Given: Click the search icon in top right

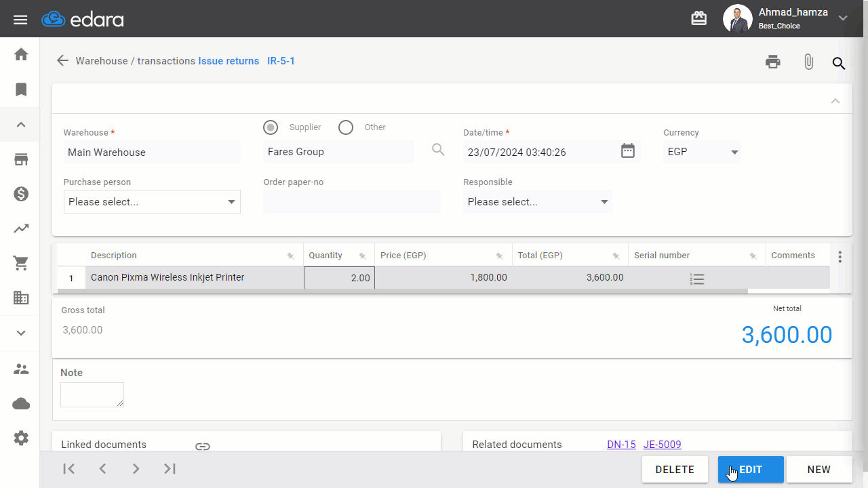Looking at the screenshot, I should (839, 63).
